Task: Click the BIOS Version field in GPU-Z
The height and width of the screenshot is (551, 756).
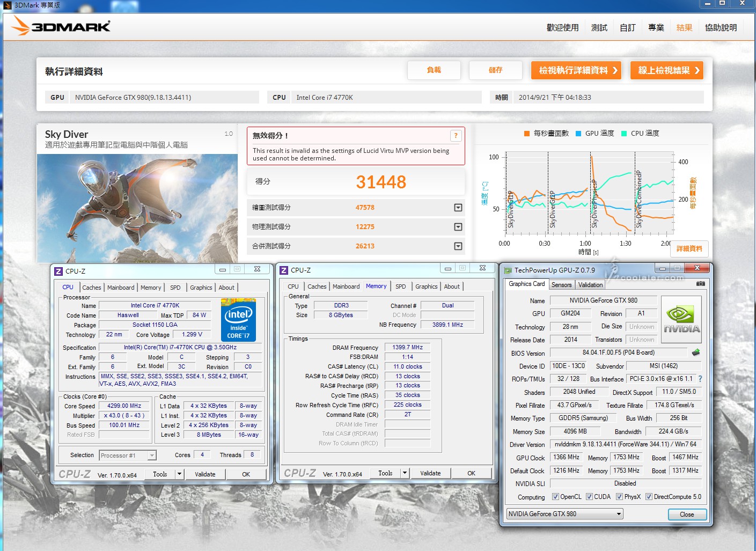Action: [619, 352]
